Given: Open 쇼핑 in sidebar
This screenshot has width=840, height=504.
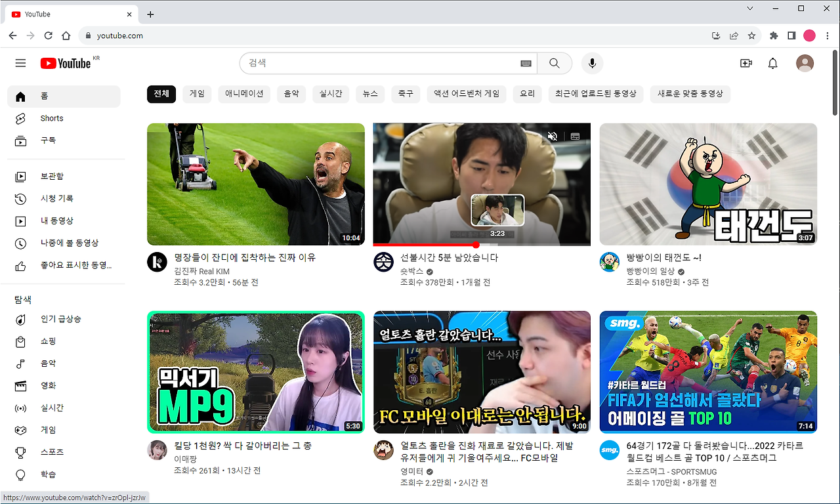Looking at the screenshot, I should click(64, 341).
